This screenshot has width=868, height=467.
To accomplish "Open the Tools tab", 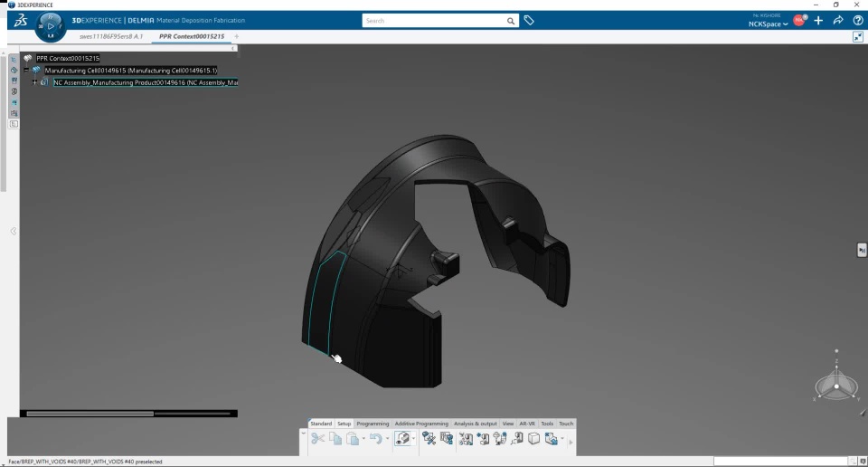I will coord(547,424).
